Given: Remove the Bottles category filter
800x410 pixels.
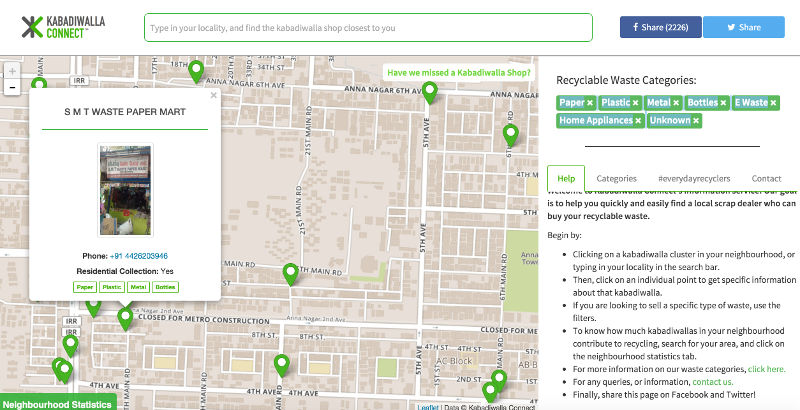Looking at the screenshot, I should (723, 103).
